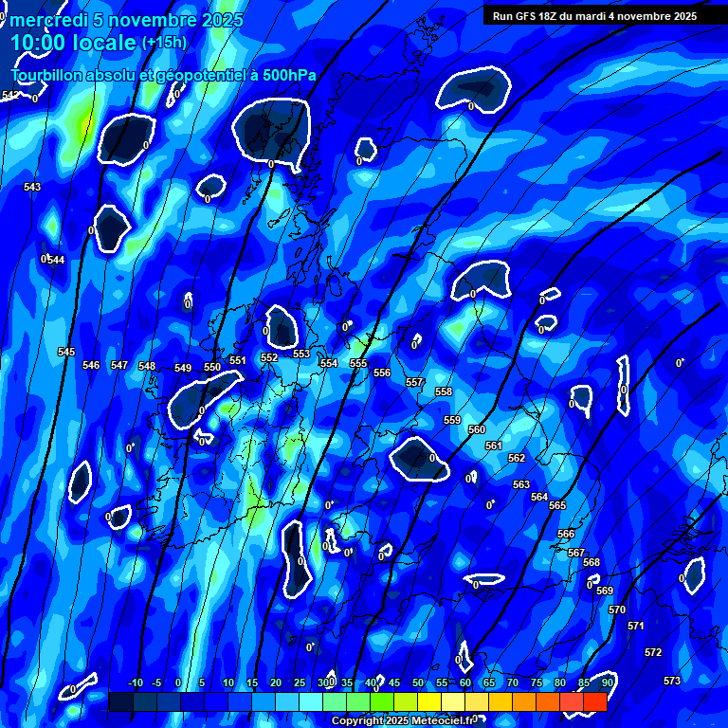Click the 552 geopotential contour label

[269, 357]
